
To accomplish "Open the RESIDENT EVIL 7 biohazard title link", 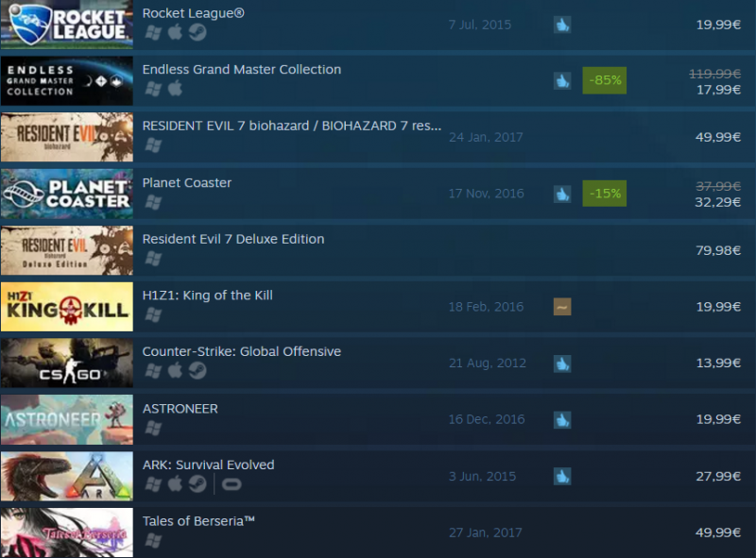I will [x=292, y=126].
